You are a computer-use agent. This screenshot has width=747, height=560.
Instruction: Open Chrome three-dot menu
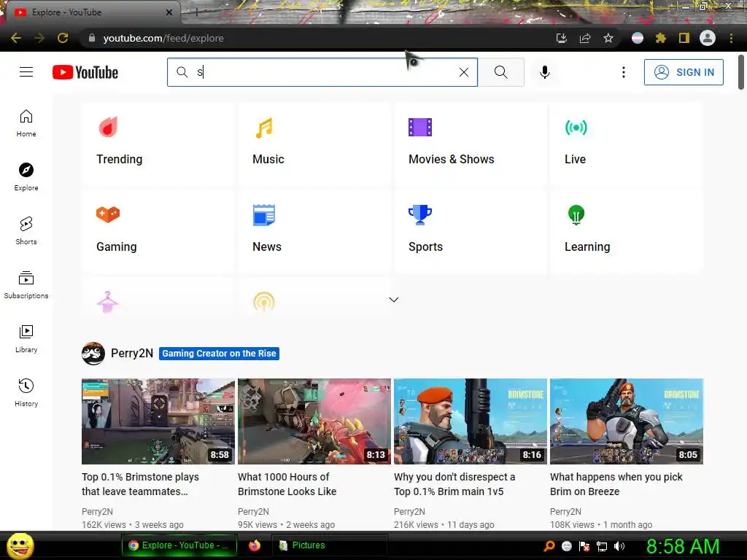point(731,38)
